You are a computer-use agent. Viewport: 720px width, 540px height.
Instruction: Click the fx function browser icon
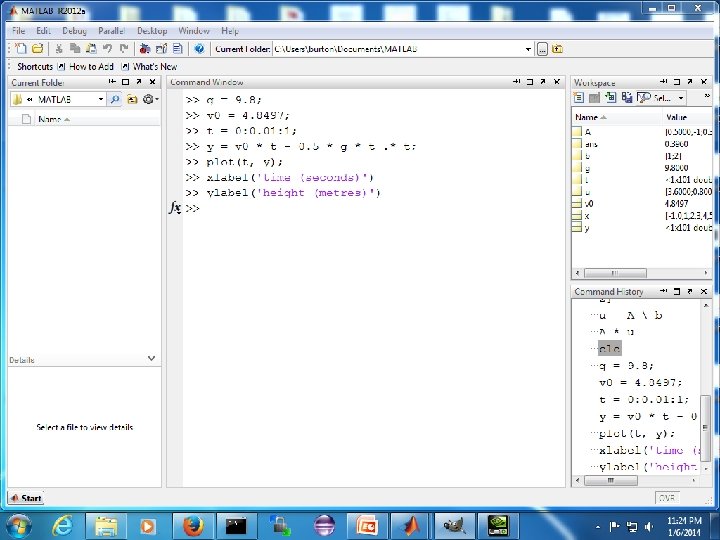point(174,208)
